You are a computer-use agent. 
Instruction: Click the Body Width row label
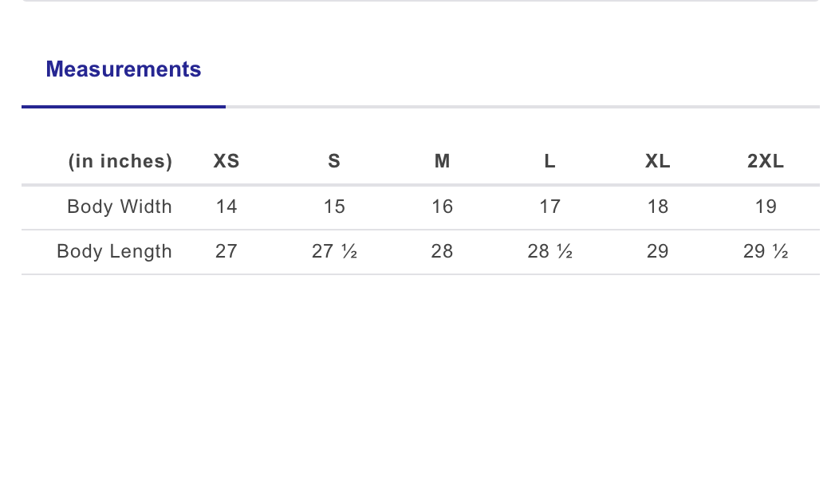click(120, 207)
